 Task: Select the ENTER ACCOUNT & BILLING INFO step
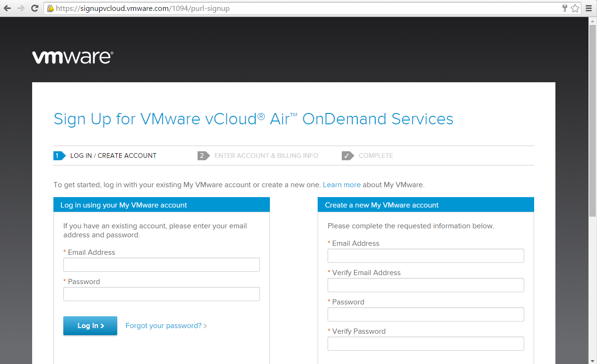coord(266,156)
